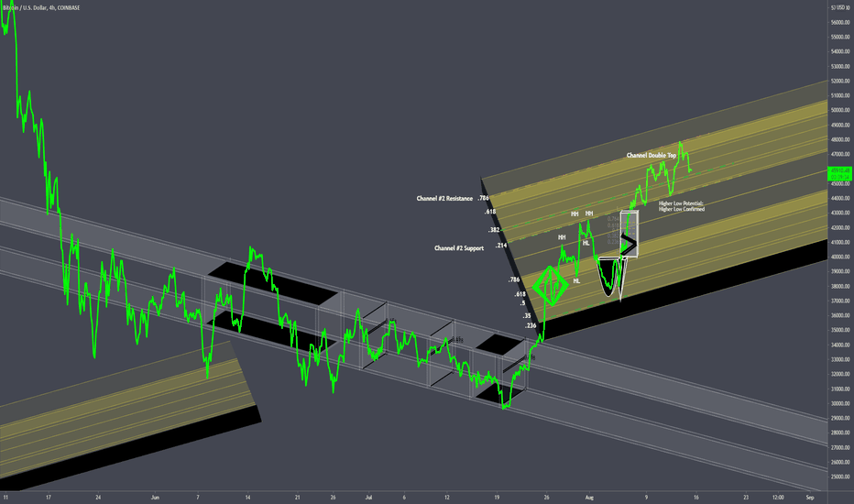
Task: Select the 53000.00 price axis label
Action: point(841,67)
